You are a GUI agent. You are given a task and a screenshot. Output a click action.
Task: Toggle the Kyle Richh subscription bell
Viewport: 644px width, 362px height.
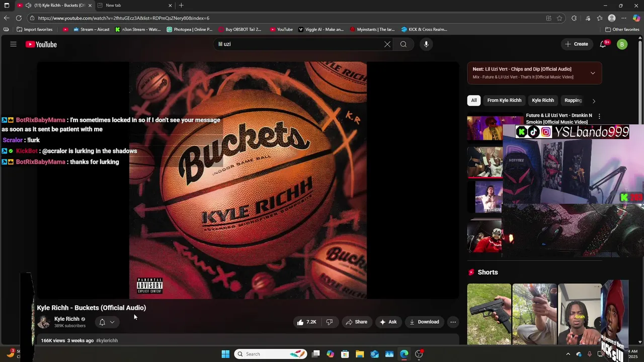pos(102,322)
